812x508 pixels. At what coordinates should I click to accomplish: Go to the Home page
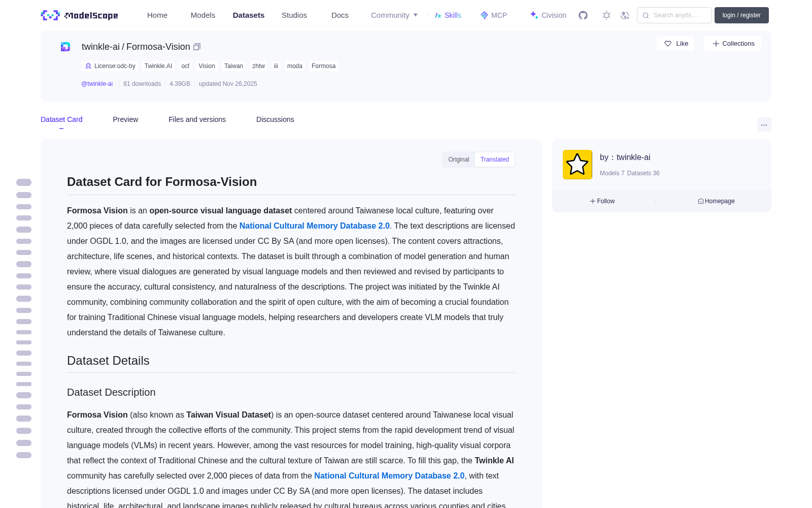157,15
